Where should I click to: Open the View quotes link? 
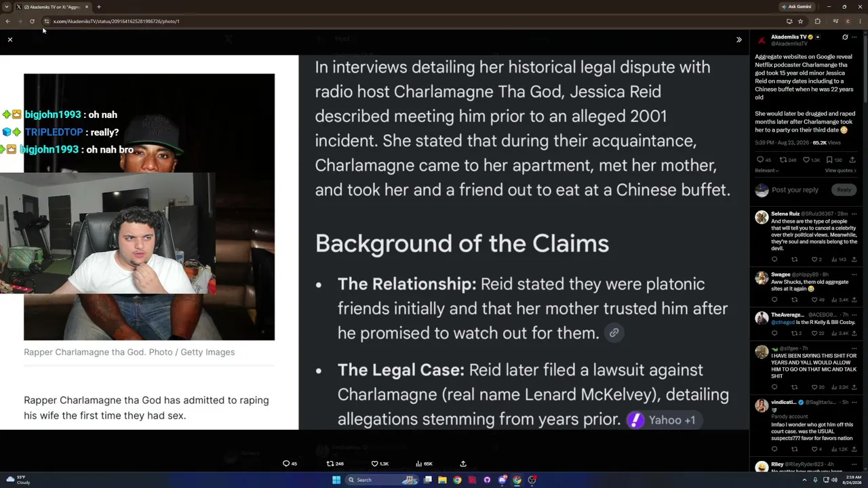[841, 171]
